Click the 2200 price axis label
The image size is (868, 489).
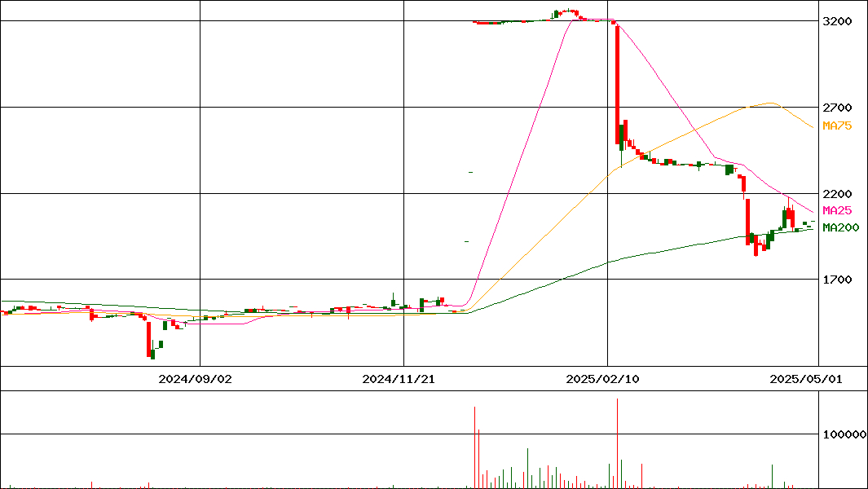pyautogui.click(x=837, y=194)
